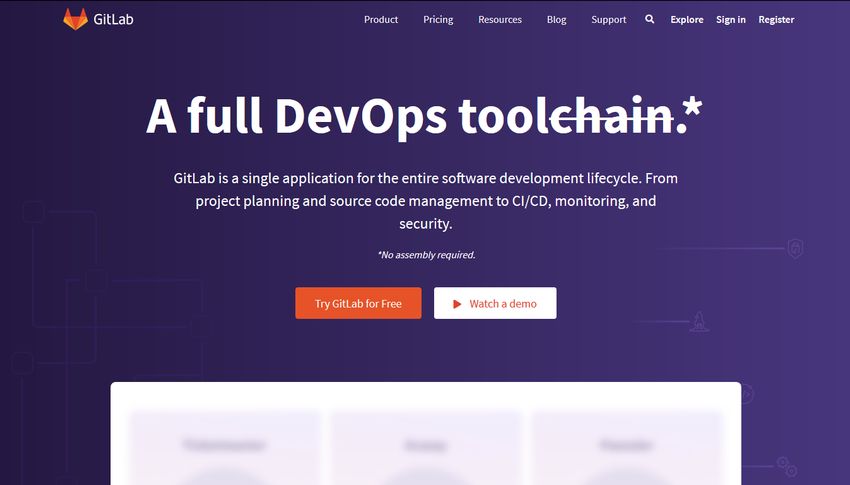Viewport: 850px width, 485px height.
Task: Visit the Blog link
Action: pyautogui.click(x=556, y=20)
